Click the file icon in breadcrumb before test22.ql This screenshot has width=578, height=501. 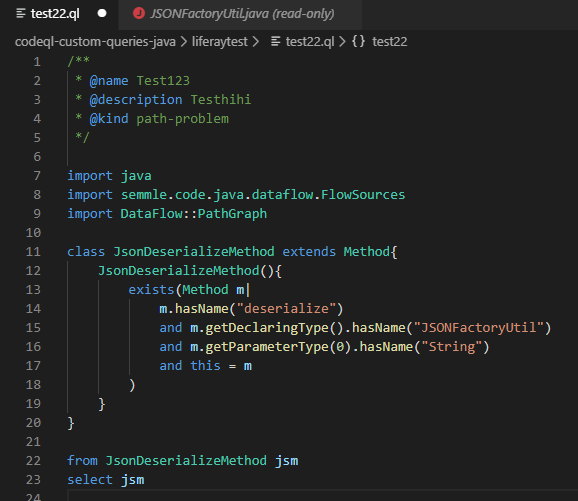(275, 42)
